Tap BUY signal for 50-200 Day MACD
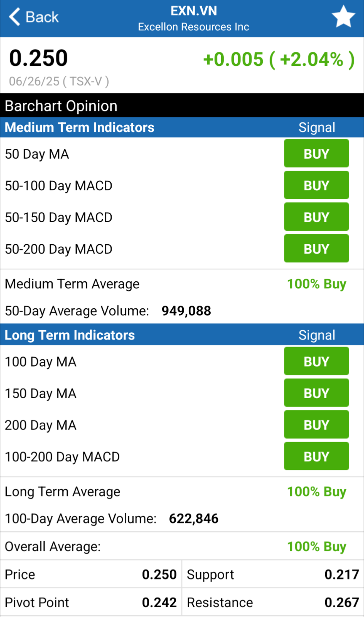Viewport: 364px width, 617px height. pyautogui.click(x=316, y=248)
